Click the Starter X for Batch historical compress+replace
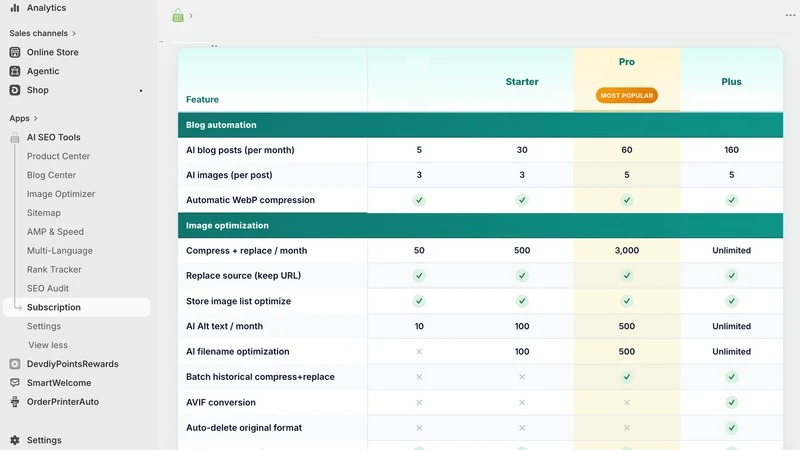 (521, 377)
